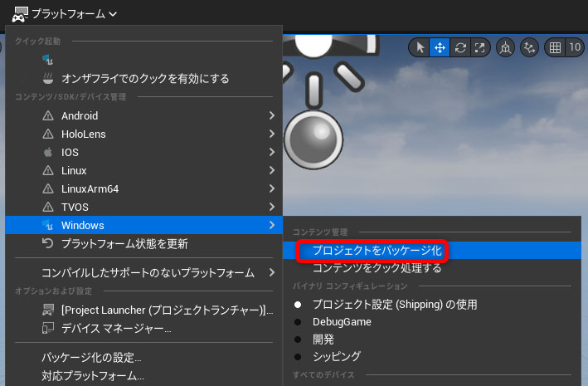Image resolution: width=588 pixels, height=386 pixels.
Task: Toggle grid snapping icon
Action: (x=555, y=47)
